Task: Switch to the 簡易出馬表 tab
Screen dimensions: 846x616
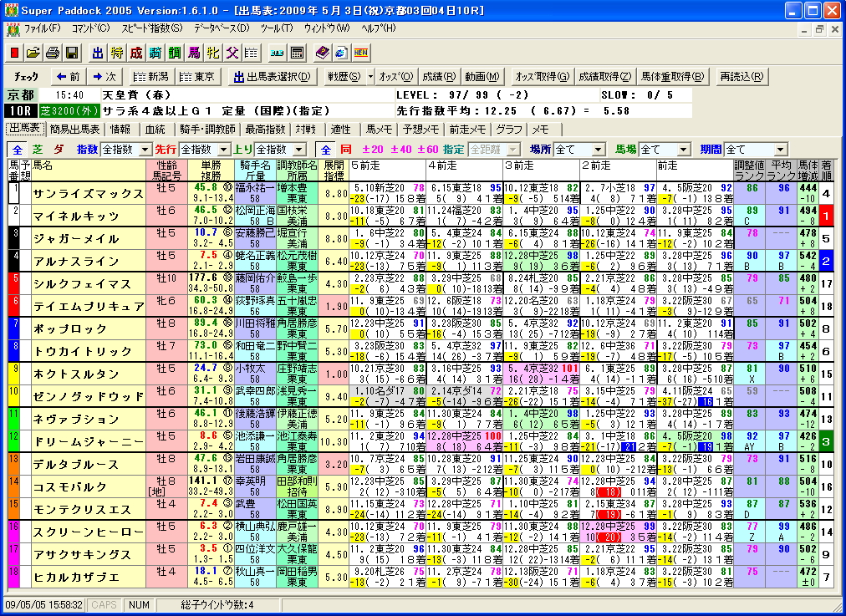Action: pos(75,130)
